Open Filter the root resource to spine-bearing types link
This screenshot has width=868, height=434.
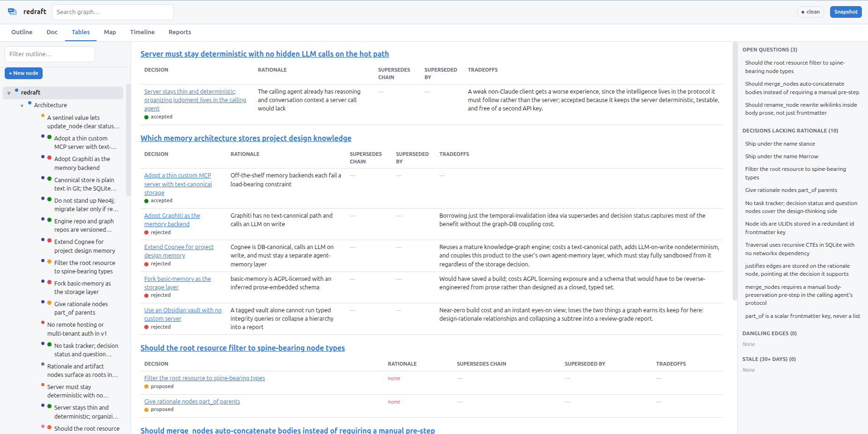[205, 378]
